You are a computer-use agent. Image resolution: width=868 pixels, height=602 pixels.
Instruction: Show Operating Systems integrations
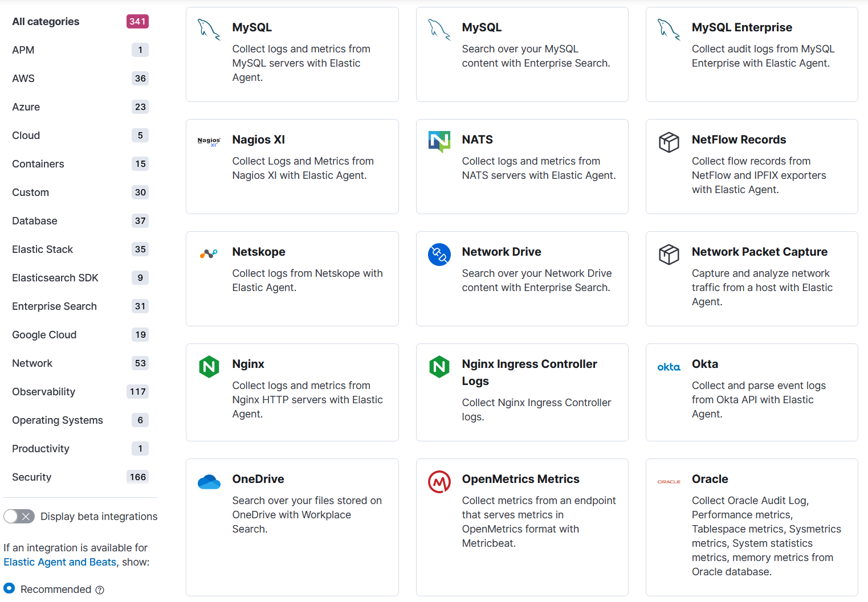pos(80,420)
